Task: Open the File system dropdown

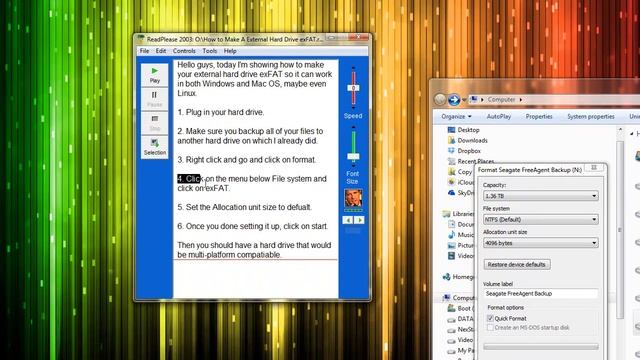Action: click(x=540, y=219)
